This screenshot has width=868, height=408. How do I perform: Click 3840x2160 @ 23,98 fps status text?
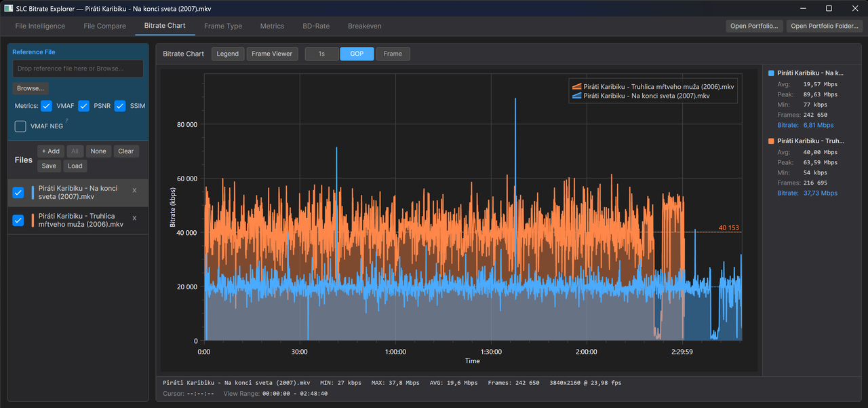[585, 383]
